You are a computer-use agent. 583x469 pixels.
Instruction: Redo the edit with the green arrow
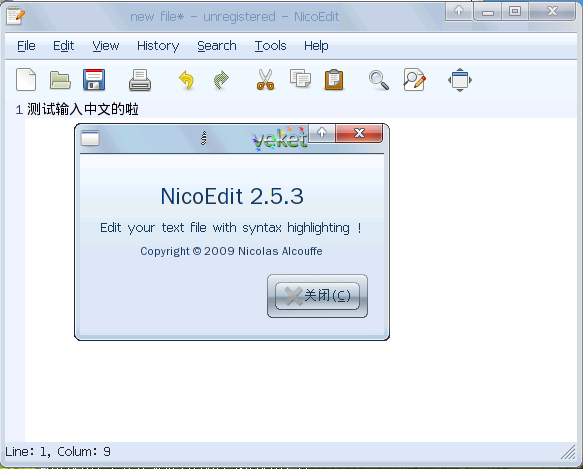coord(221,80)
